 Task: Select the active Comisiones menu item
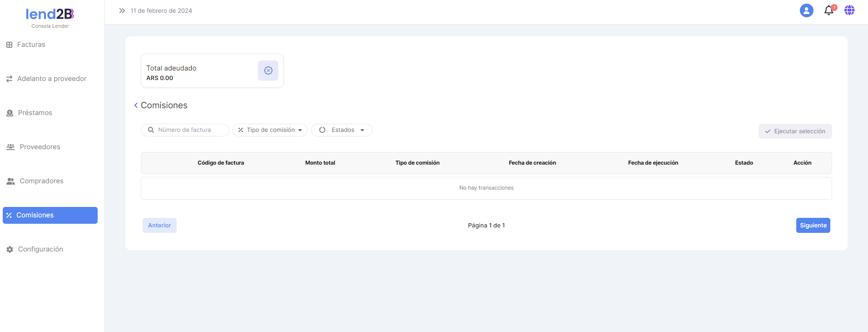[50, 215]
